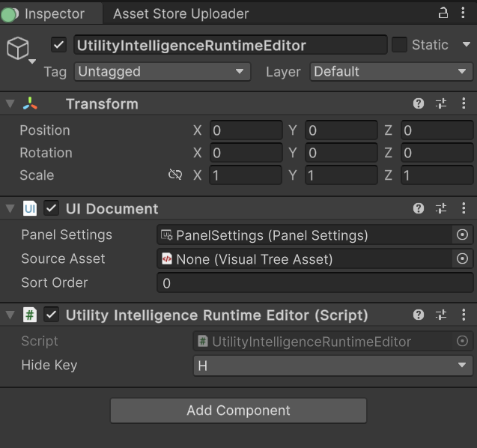Click the Position Y field
Screen dimensions: 477x448
[341, 130]
